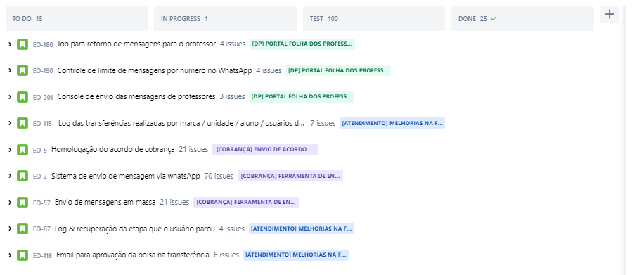Click the plus icon to add a column
This screenshot has width=644, height=275.
(610, 14)
